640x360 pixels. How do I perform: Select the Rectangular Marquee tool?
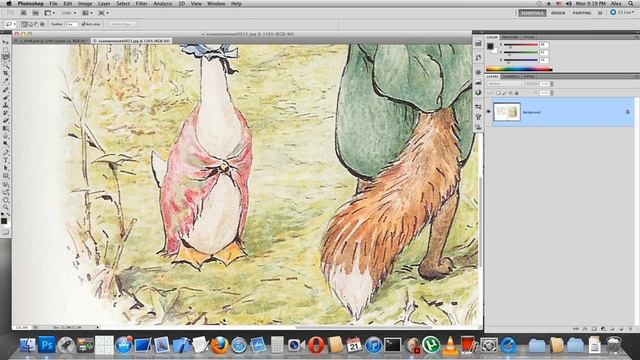click(6, 50)
